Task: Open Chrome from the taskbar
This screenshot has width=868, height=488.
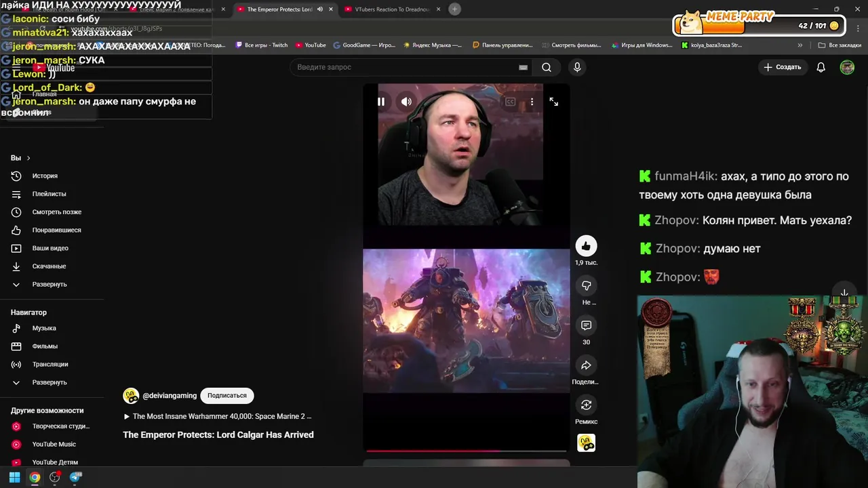Action: click(x=35, y=477)
